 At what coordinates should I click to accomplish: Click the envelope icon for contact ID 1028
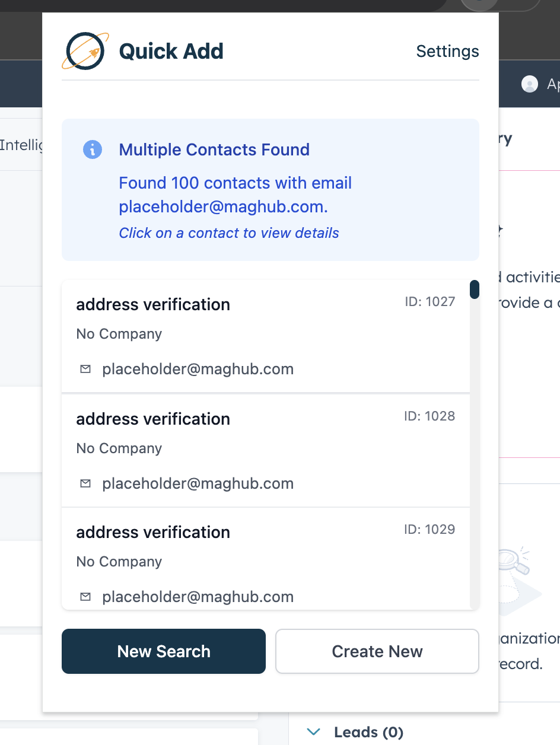85,484
